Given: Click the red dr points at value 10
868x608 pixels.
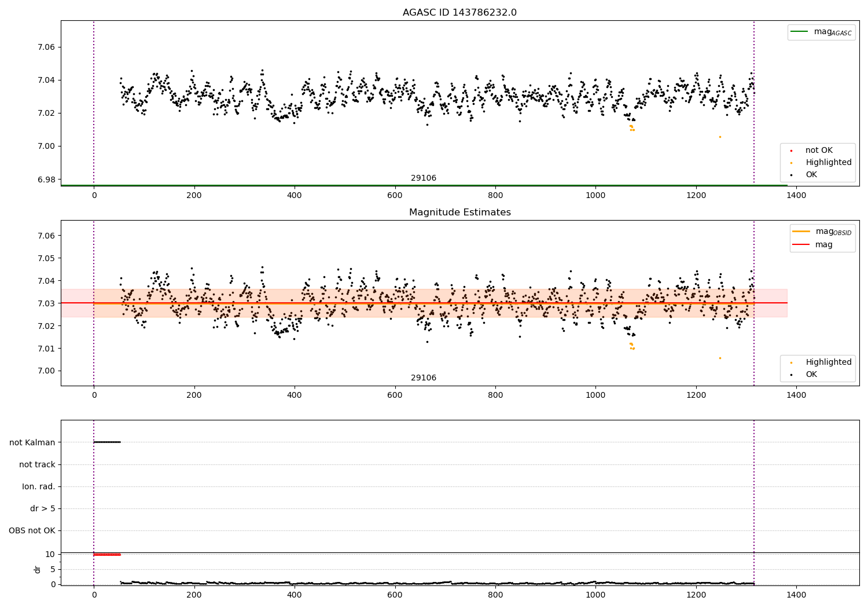Looking at the screenshot, I should tap(107, 555).
